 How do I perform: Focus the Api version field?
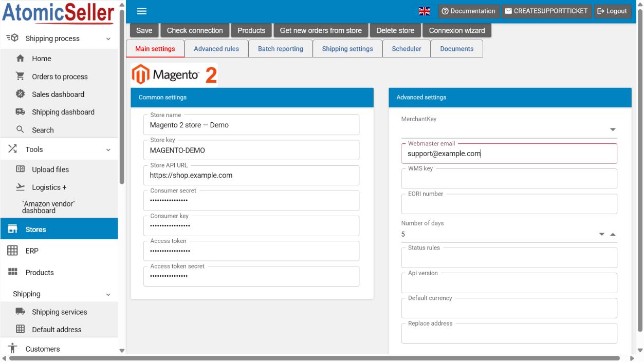coord(509,283)
